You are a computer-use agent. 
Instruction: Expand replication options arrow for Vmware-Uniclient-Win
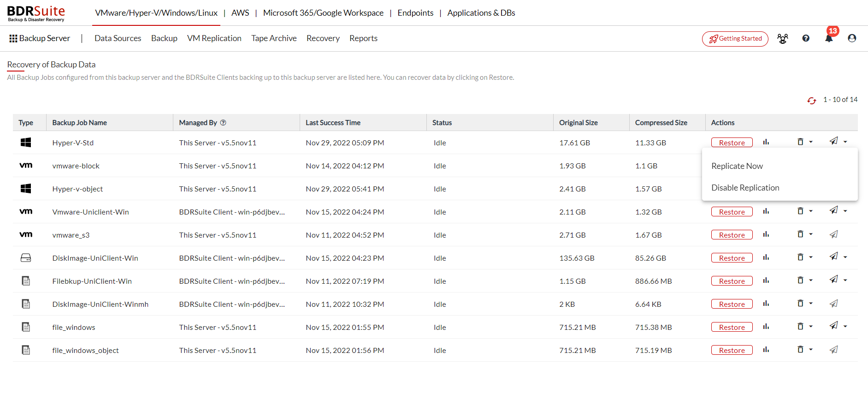(x=845, y=211)
